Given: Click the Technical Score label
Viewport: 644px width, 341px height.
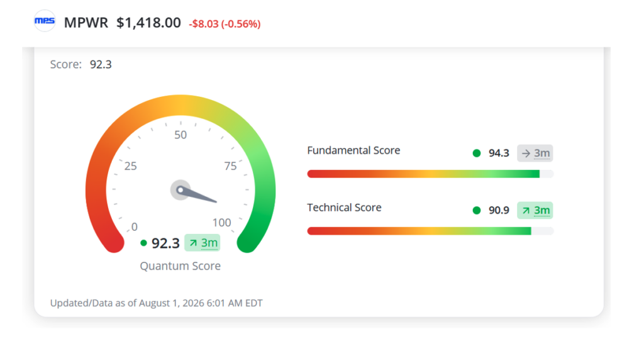Looking at the screenshot, I should tap(344, 208).
